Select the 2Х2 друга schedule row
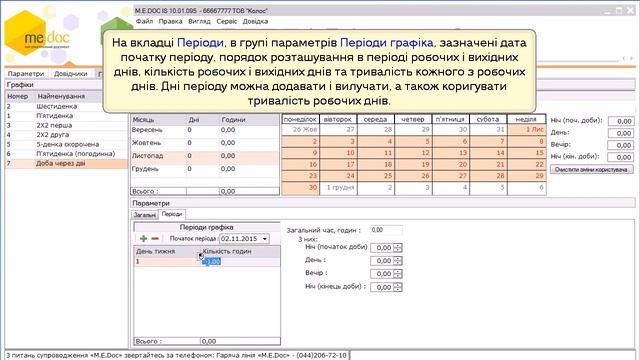This screenshot has height=360, width=640. (67, 135)
